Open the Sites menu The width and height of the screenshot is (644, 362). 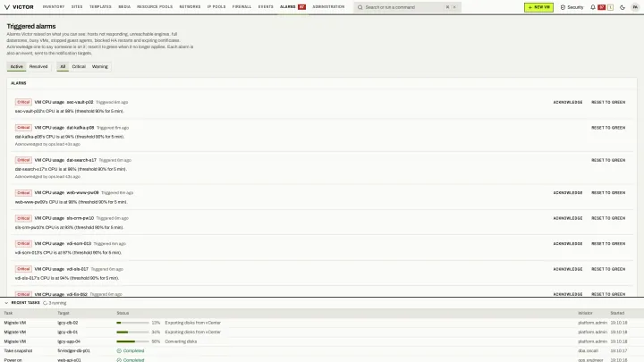[x=77, y=7]
